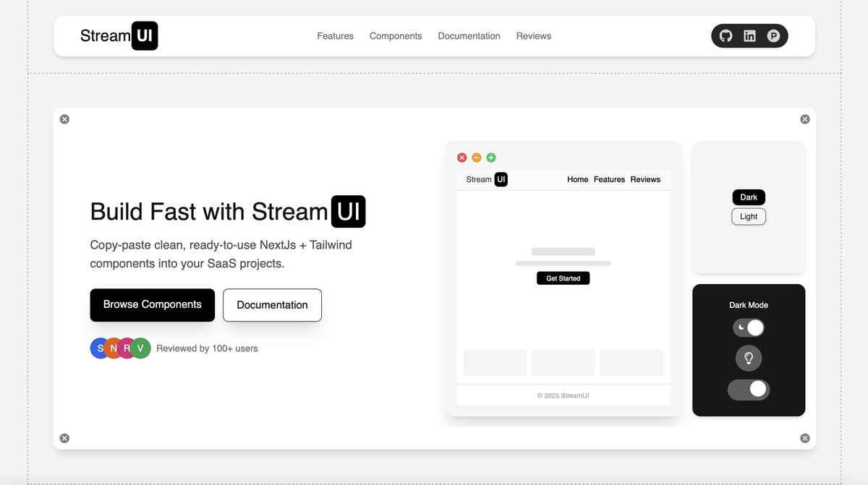Viewport: 868px width, 485px height.
Task: Click the green maximize dot in the mockup window
Action: pos(491,158)
